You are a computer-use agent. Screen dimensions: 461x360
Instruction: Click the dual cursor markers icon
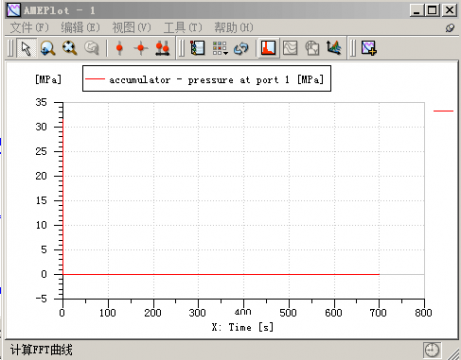(x=162, y=48)
